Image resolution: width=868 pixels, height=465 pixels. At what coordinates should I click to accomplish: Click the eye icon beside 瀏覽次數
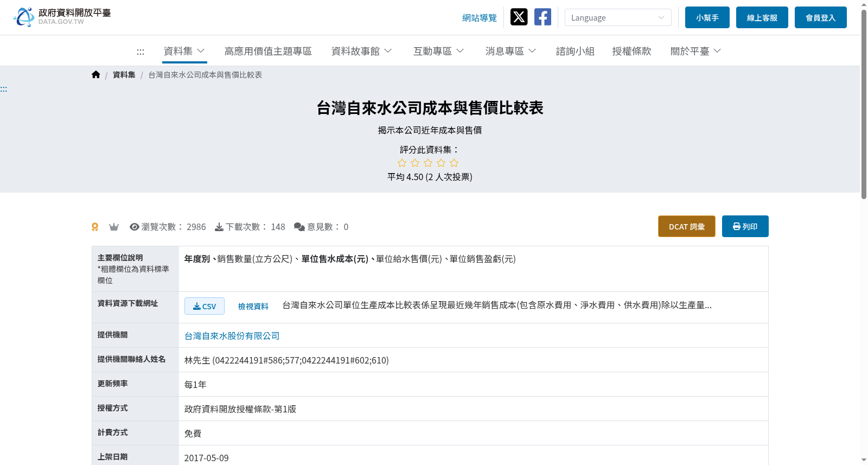pyautogui.click(x=135, y=227)
